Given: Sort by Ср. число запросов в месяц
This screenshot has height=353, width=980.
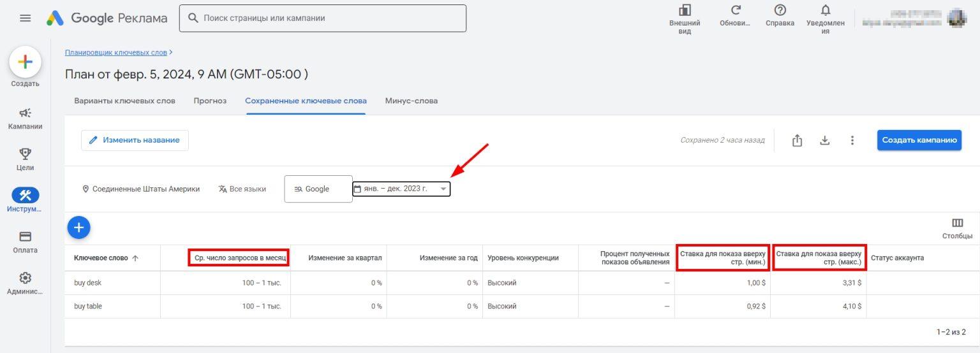Looking at the screenshot, I should pyautogui.click(x=239, y=258).
